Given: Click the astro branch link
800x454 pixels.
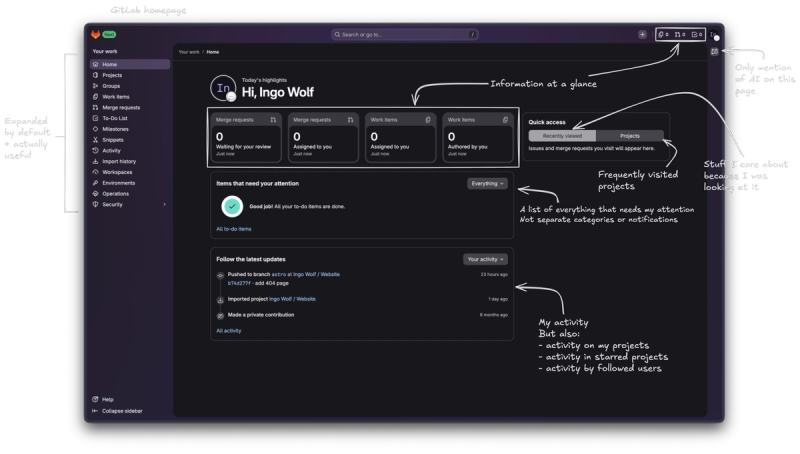Looking at the screenshot, I should pyautogui.click(x=279, y=274).
